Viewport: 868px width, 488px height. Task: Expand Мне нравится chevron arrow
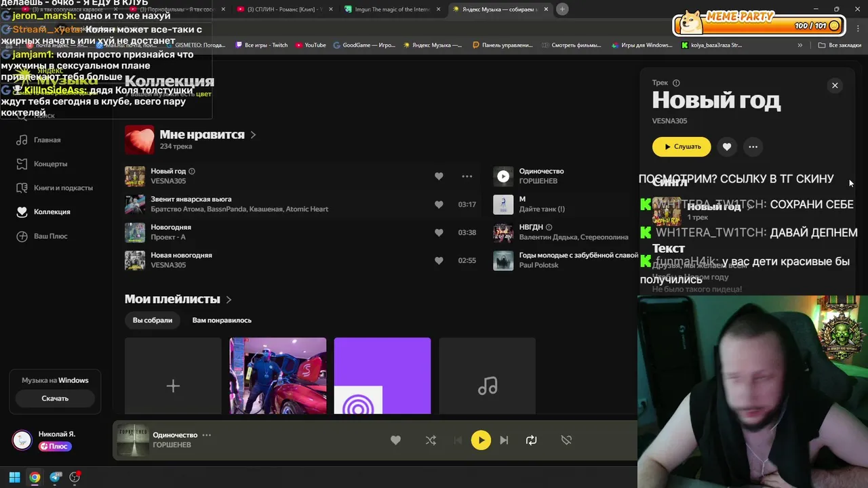[x=253, y=135]
